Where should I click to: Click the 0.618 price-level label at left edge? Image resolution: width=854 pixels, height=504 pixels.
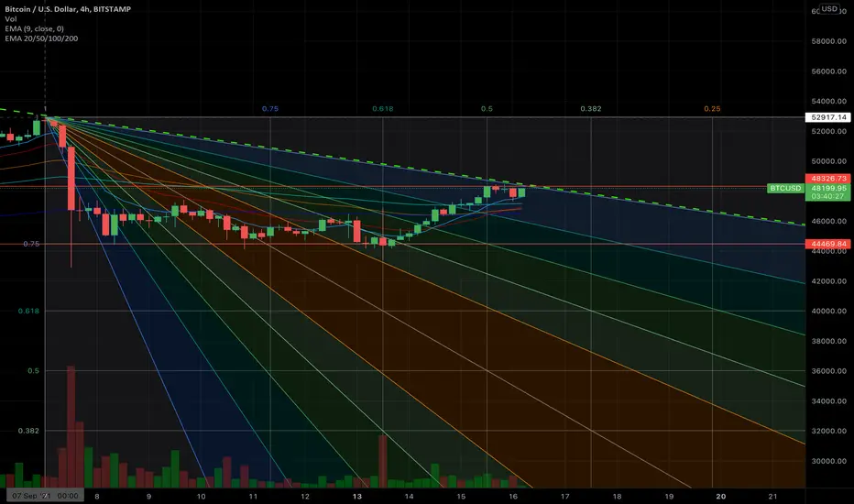click(x=29, y=312)
